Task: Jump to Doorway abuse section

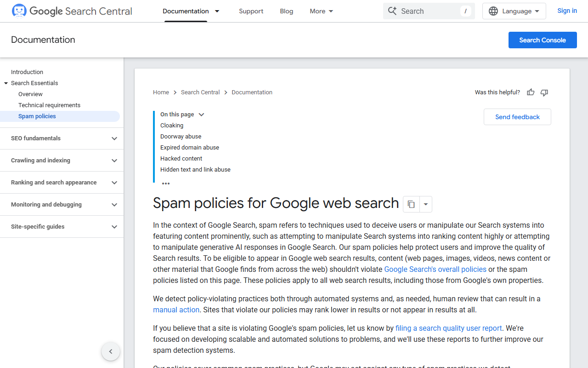Action: click(x=181, y=137)
